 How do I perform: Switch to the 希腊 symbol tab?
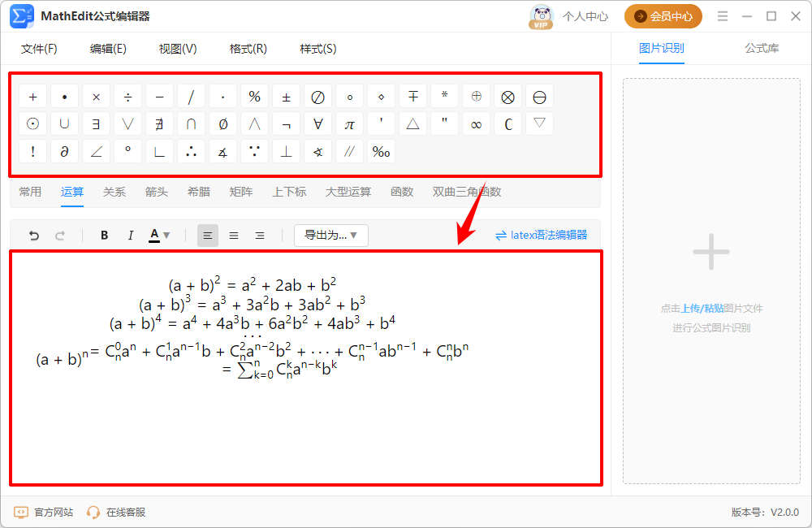point(199,192)
